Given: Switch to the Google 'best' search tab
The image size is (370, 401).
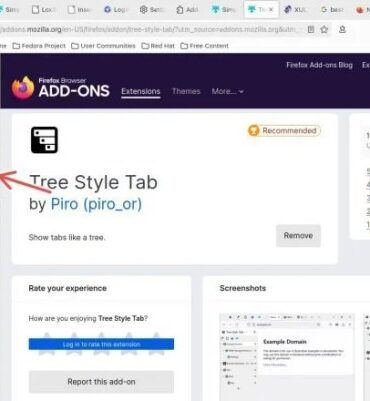Looking at the screenshot, I should click(x=332, y=10).
